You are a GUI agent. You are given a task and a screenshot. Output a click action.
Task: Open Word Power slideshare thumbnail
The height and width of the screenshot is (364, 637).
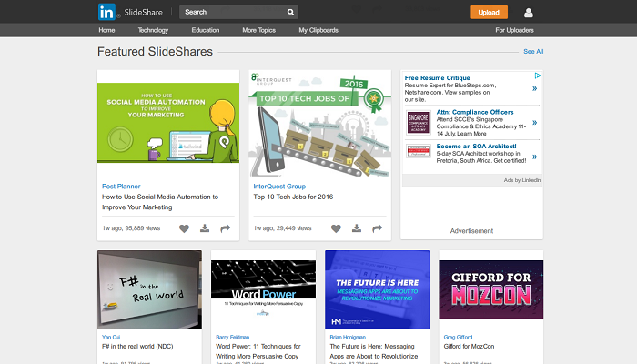[x=263, y=289]
